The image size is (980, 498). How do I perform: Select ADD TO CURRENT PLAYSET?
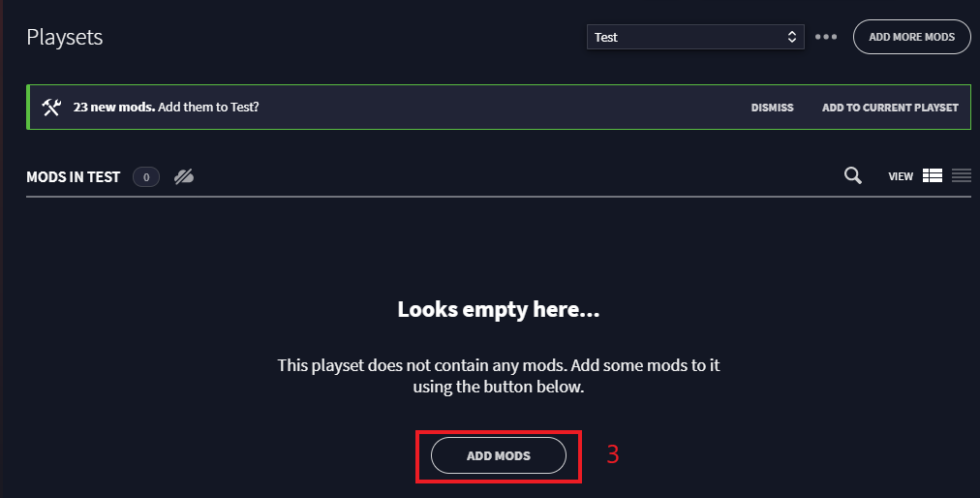pyautogui.click(x=890, y=108)
